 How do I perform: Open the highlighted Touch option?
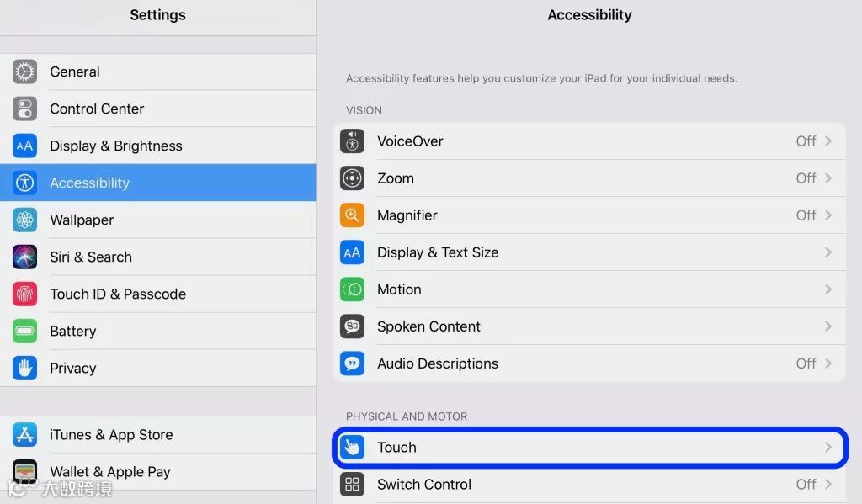(x=590, y=448)
